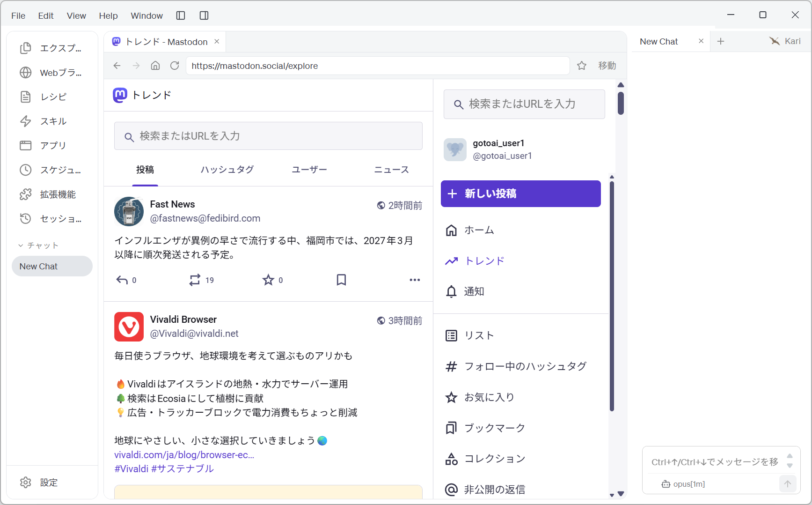
Task: Open the エクスプ... explorer sidebar item
Action: (52, 48)
